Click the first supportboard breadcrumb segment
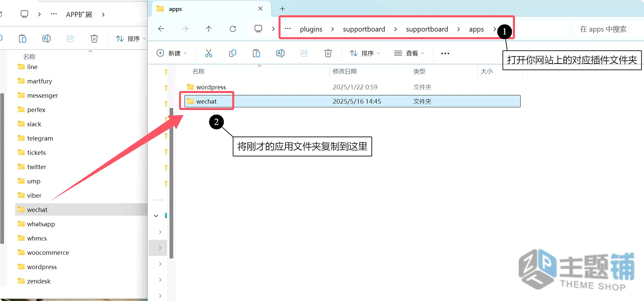The height and width of the screenshot is (301, 644). (364, 29)
